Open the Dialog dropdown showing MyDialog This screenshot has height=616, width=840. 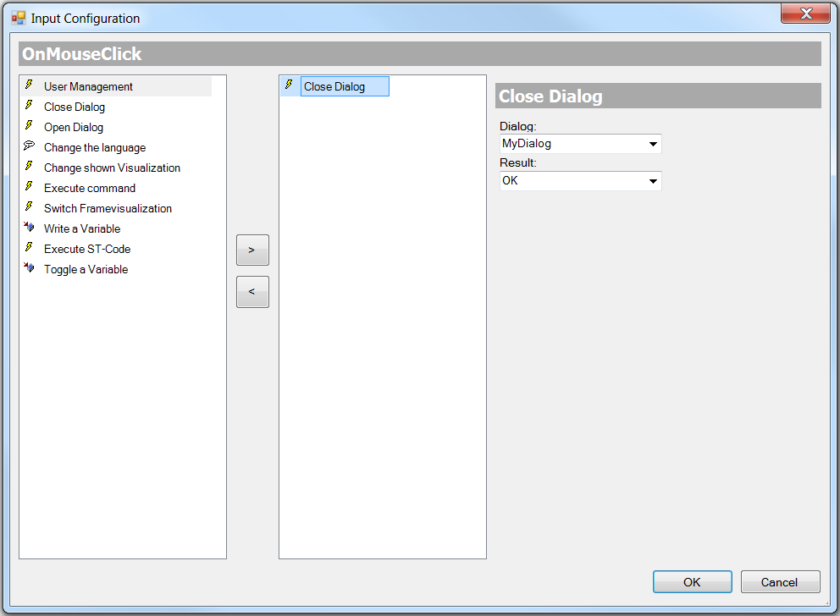[x=581, y=144]
